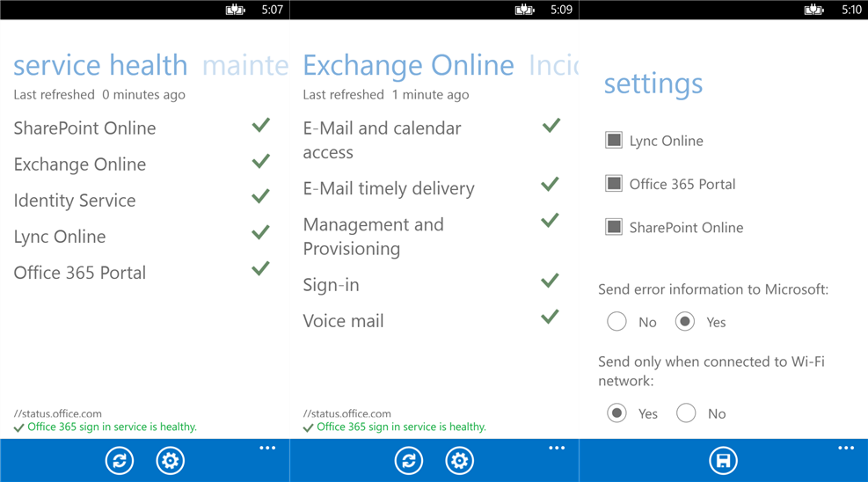This screenshot has height=482, width=868.
Task: Tap Office 365 Portal green checkmark status
Action: point(260,268)
